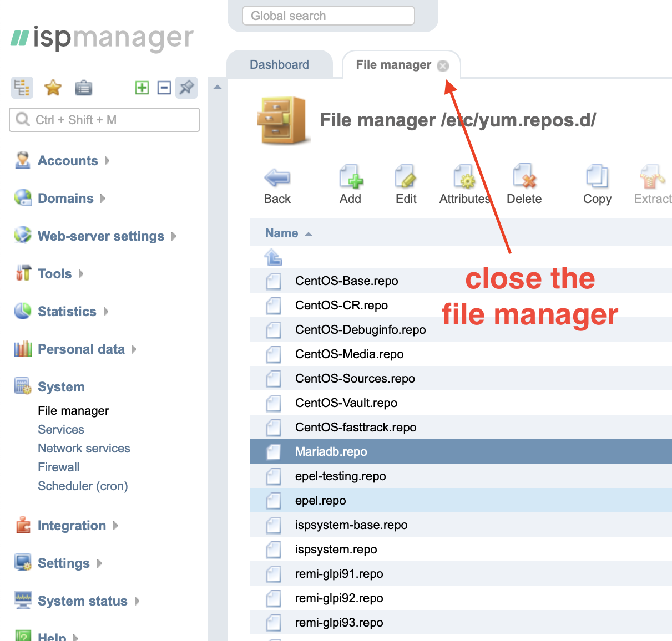The width and height of the screenshot is (672, 641).
Task: Select the CentOS-Media.repo file
Action: [x=461, y=354]
